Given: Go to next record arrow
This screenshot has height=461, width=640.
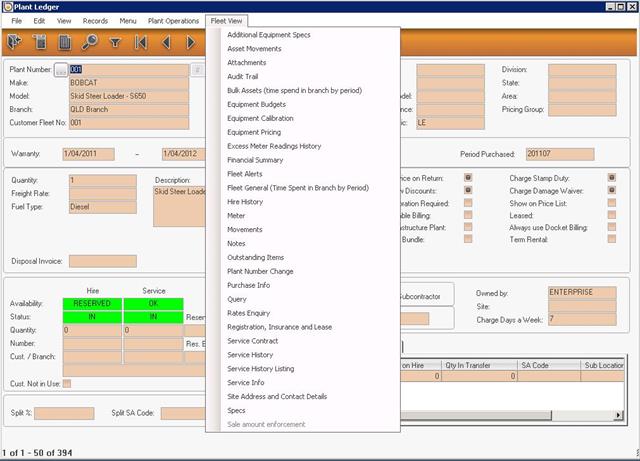Looking at the screenshot, I should tap(191, 42).
